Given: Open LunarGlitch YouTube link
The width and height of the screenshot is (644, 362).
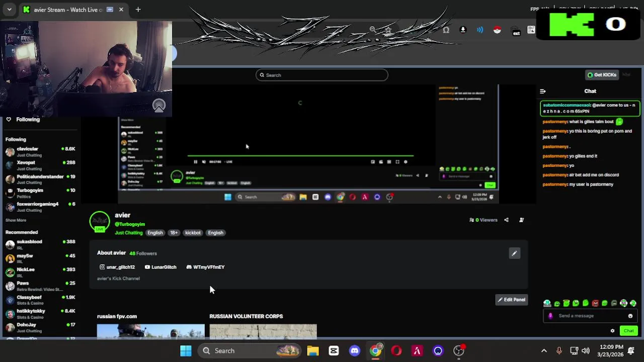Looking at the screenshot, I should [160, 267].
